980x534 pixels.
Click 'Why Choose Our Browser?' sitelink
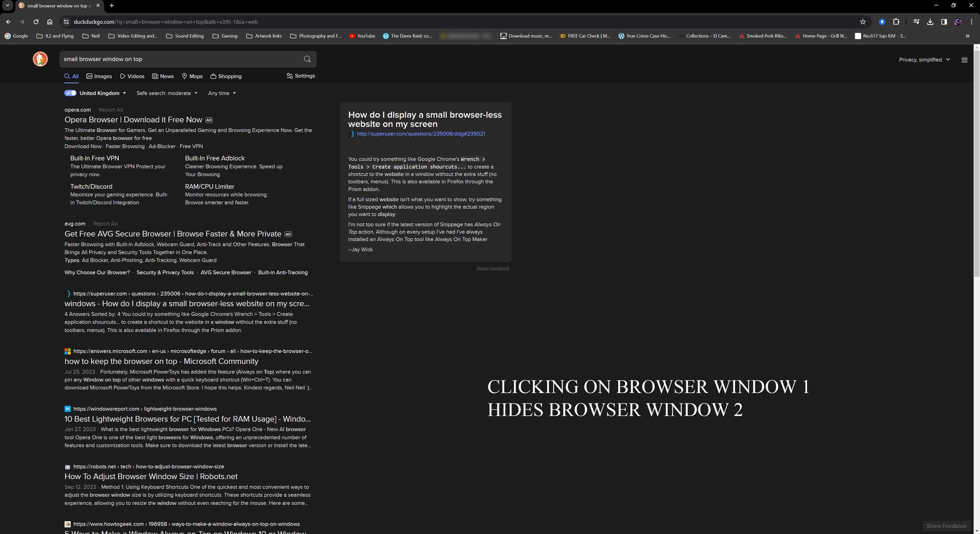coord(97,272)
